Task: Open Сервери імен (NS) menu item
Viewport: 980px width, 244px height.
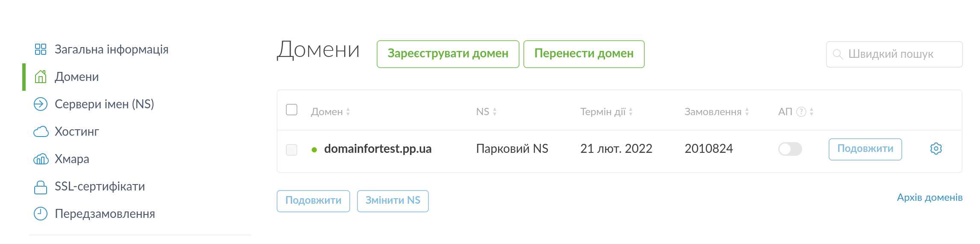Action: coord(104,104)
